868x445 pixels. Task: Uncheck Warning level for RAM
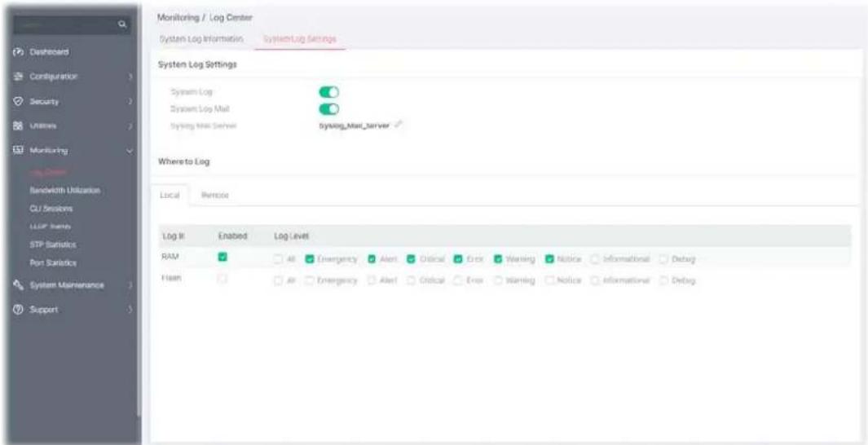498,258
